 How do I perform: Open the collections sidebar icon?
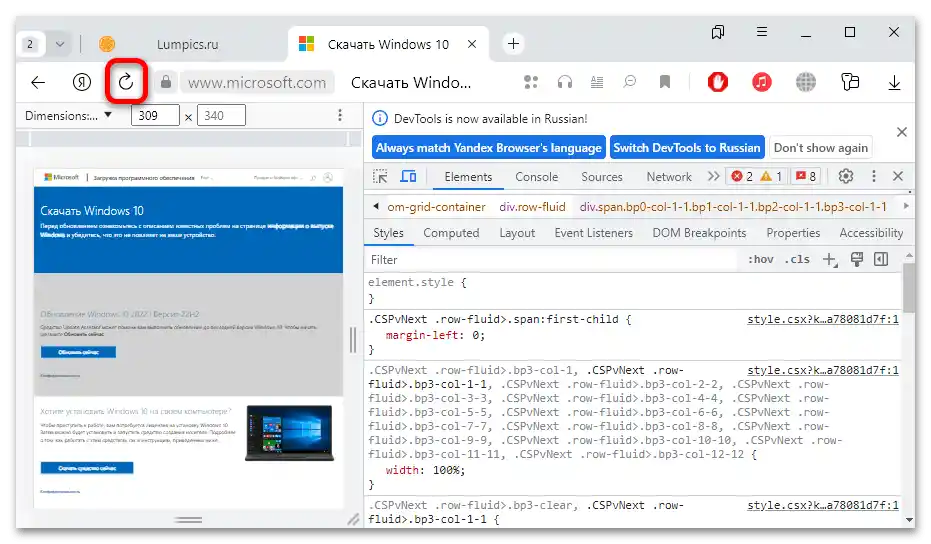pyautogui.click(x=850, y=82)
